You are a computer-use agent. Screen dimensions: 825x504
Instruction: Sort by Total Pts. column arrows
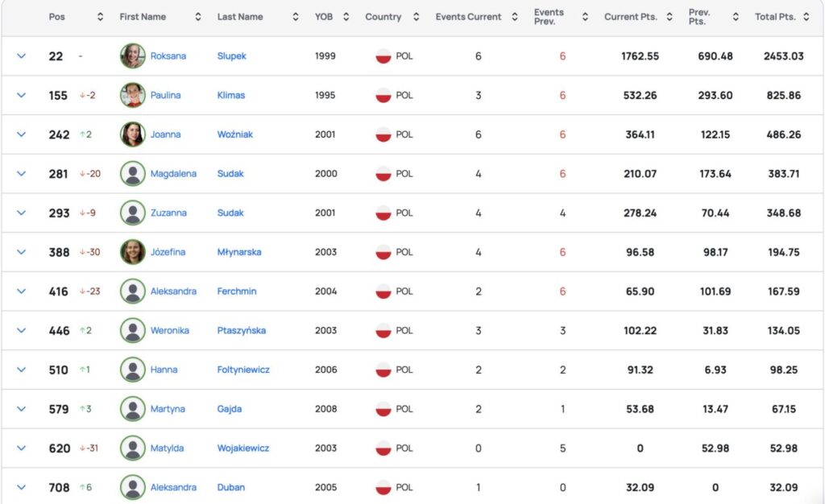click(806, 17)
